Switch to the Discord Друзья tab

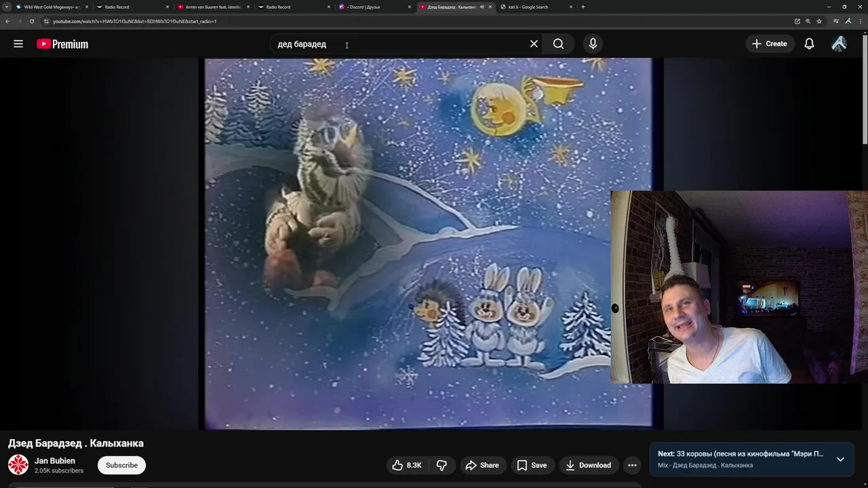coord(374,7)
